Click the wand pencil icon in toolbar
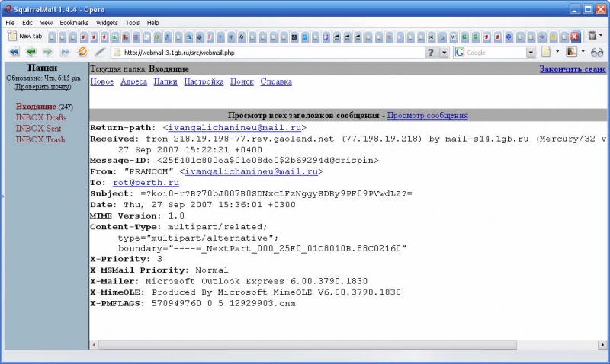The height and width of the screenshot is (364, 610). point(100,53)
